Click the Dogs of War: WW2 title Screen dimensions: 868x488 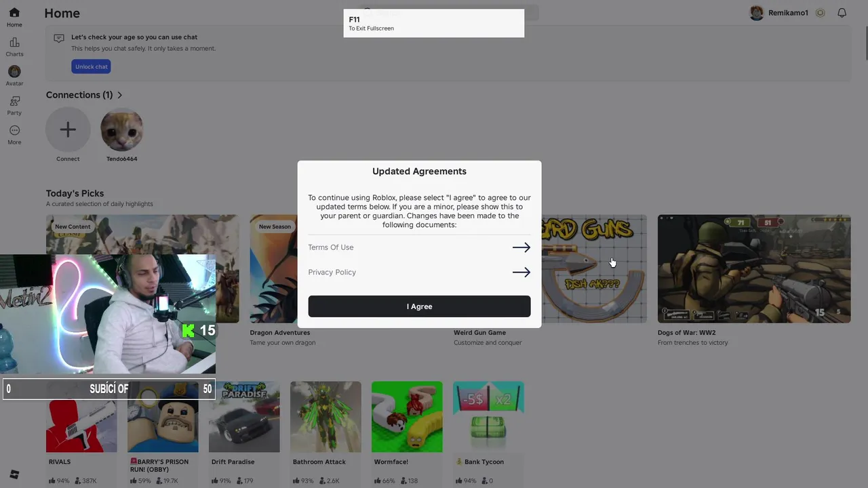(686, 333)
